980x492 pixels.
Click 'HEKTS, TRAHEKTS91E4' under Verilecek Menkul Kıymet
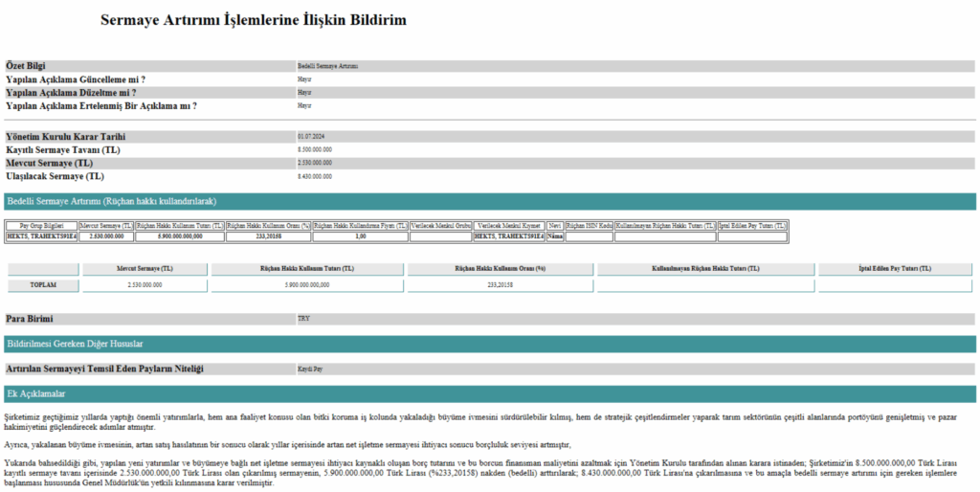tap(509, 236)
